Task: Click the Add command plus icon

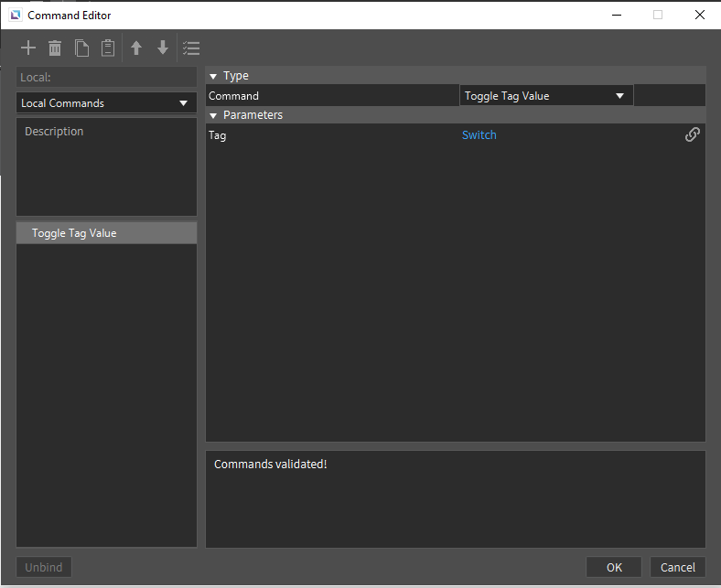Action: click(28, 48)
